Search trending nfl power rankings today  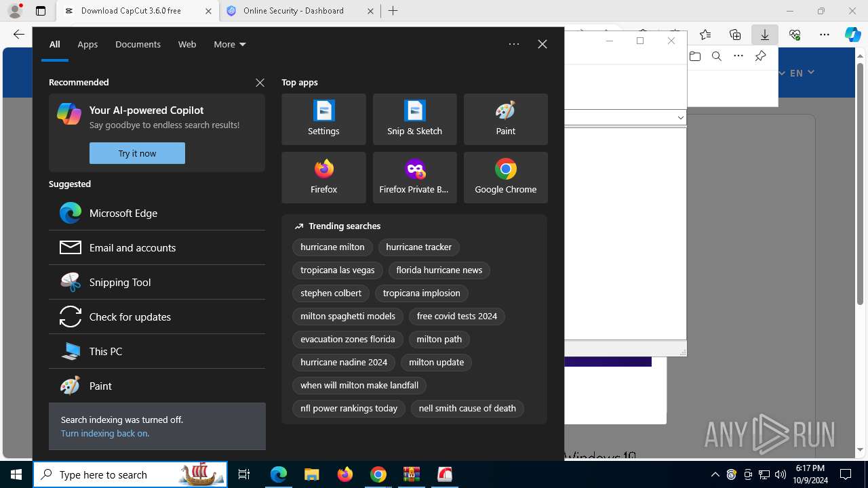(349, 409)
